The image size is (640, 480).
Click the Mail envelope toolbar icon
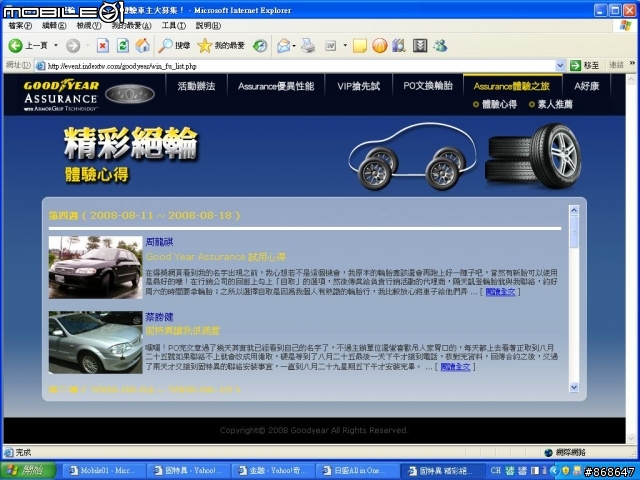point(283,45)
